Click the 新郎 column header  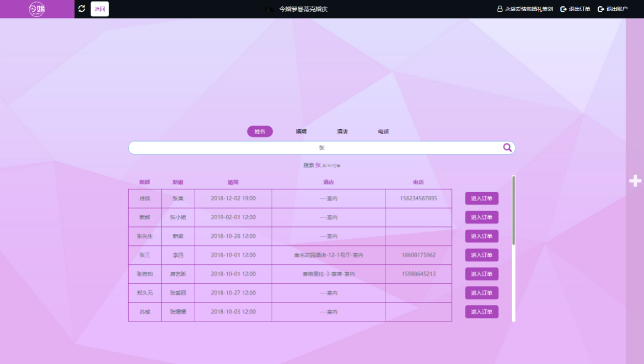coord(145,182)
